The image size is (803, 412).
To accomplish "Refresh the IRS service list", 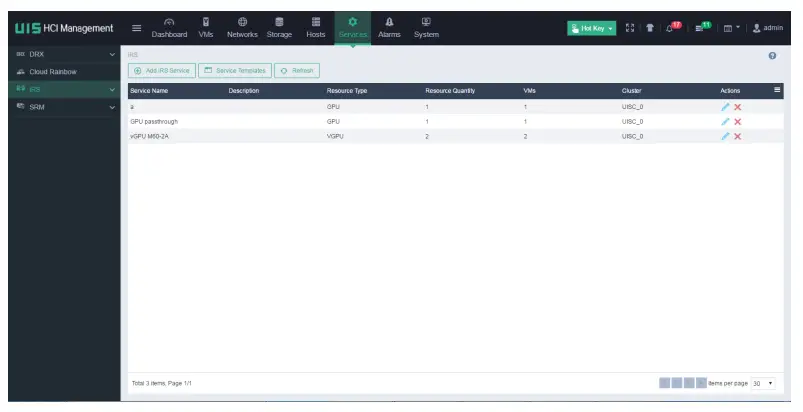I will [x=297, y=71].
